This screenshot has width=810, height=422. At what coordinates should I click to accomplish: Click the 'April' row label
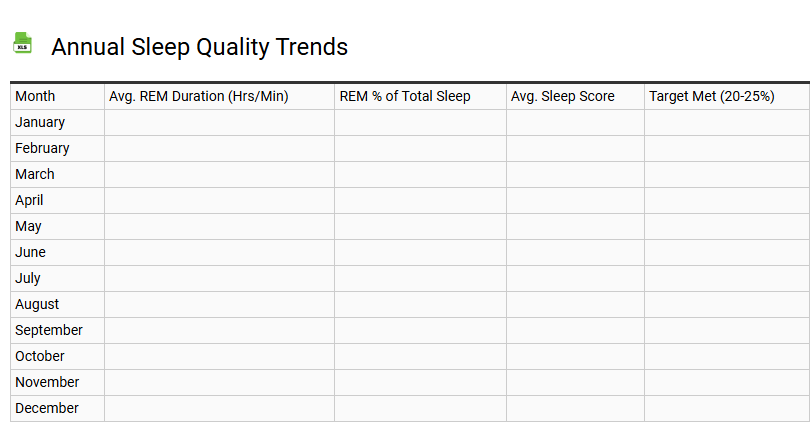click(x=29, y=200)
